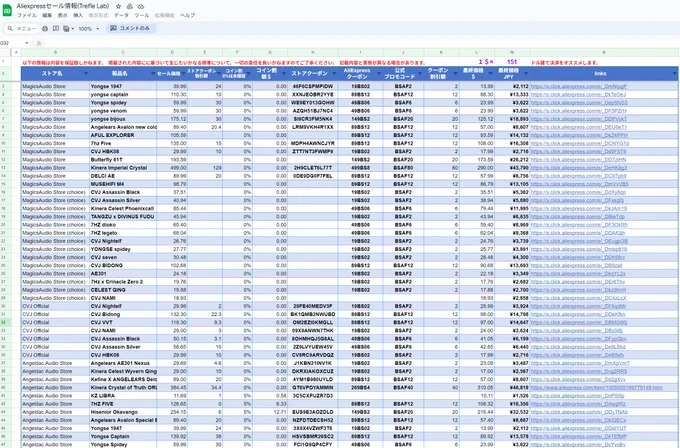Open the Google Sheets home logo
Image resolution: width=680 pixels, height=448 pixels.
(7, 10)
